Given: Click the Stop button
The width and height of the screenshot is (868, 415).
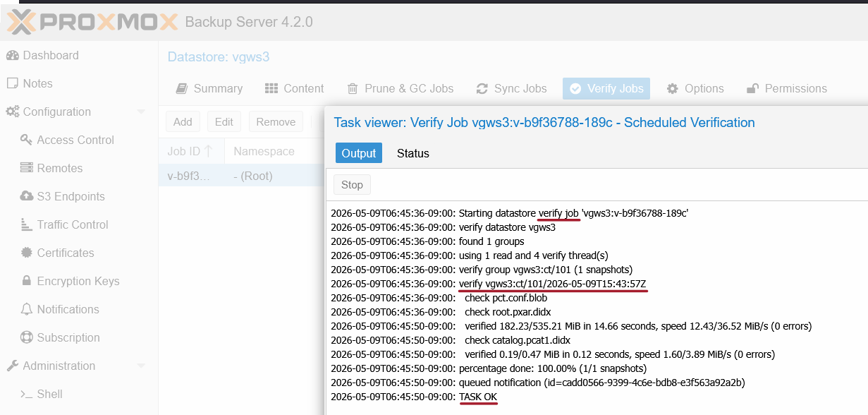Looking at the screenshot, I should 352,185.
